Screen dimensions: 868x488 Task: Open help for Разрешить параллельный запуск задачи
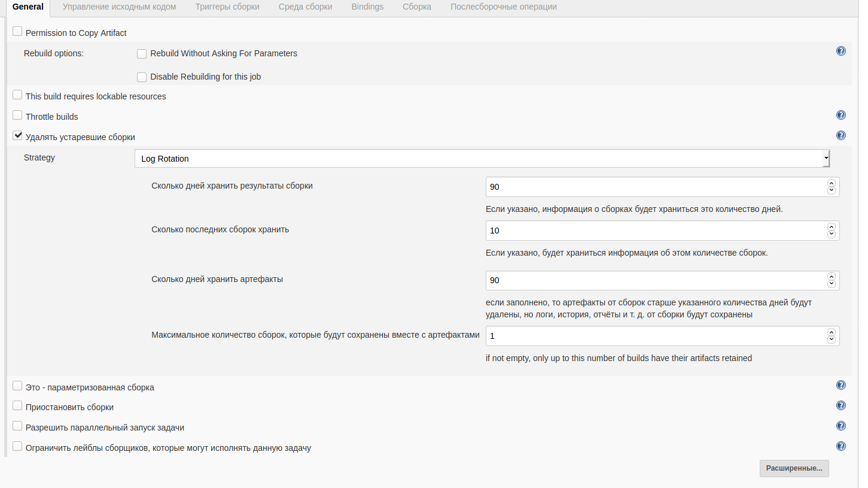[x=840, y=426]
